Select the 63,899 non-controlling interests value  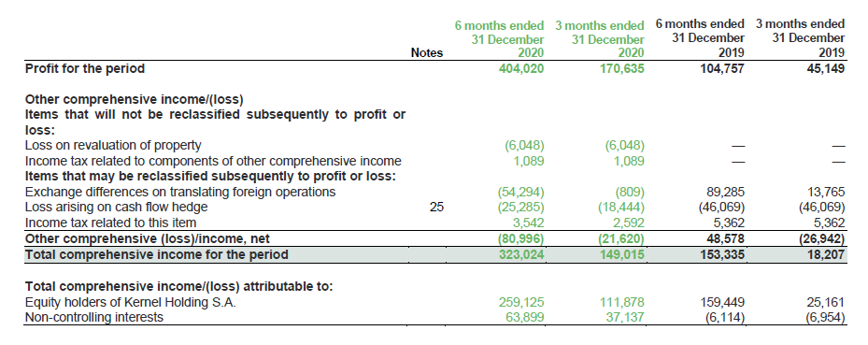(525, 317)
